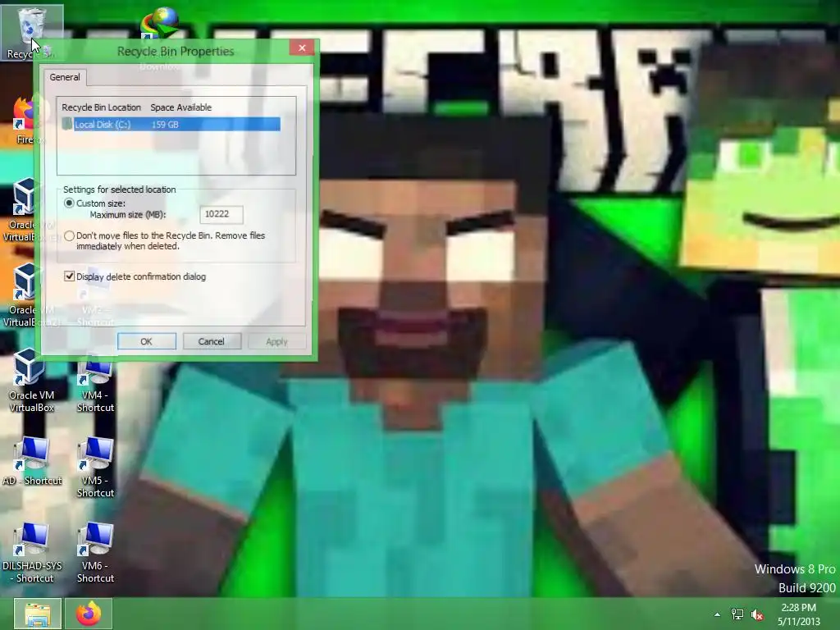Image resolution: width=840 pixels, height=630 pixels.
Task: Click the Space Available column header
Action: pyautogui.click(x=180, y=107)
